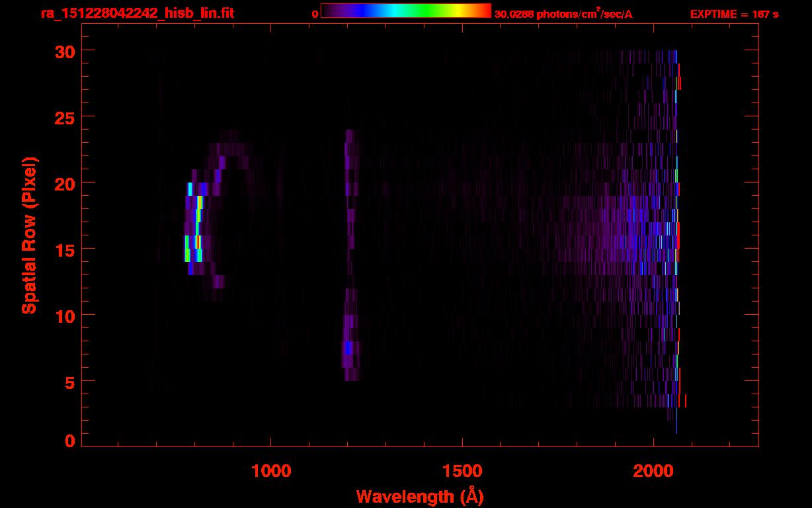Screen dimensions: 812x508
Task: Click the y-axis tick label 0
Action: point(69,441)
